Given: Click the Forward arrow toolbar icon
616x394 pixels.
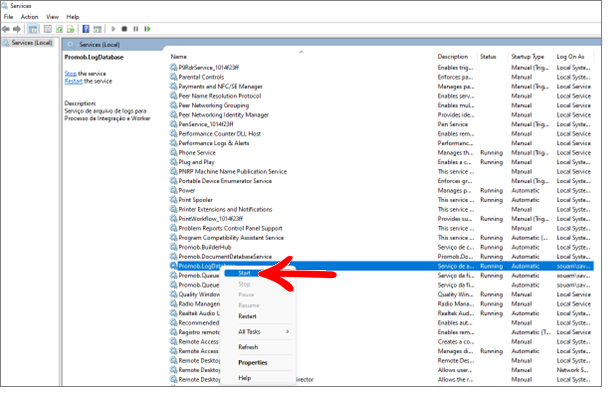Looking at the screenshot, I should coord(16,29).
